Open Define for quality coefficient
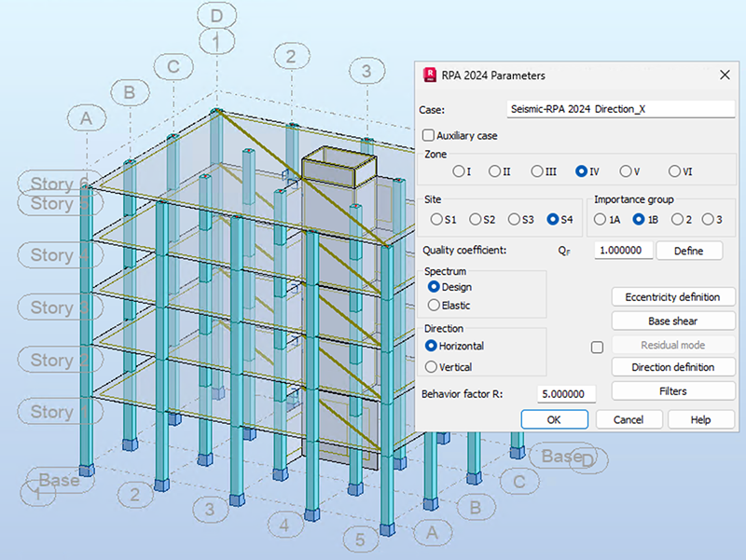Screen dimensions: 746x560 click(x=689, y=251)
